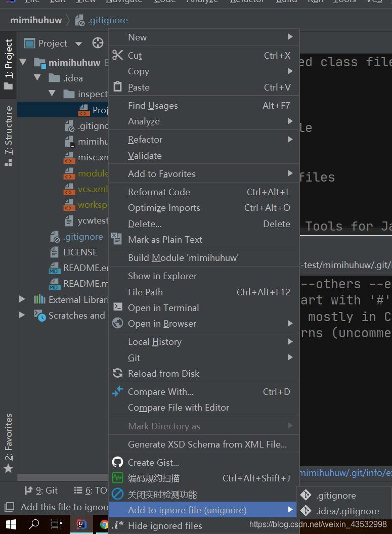Select Generate XSD Schema from XML File...
Screen dimensions: 392x534
[x=204, y=444]
